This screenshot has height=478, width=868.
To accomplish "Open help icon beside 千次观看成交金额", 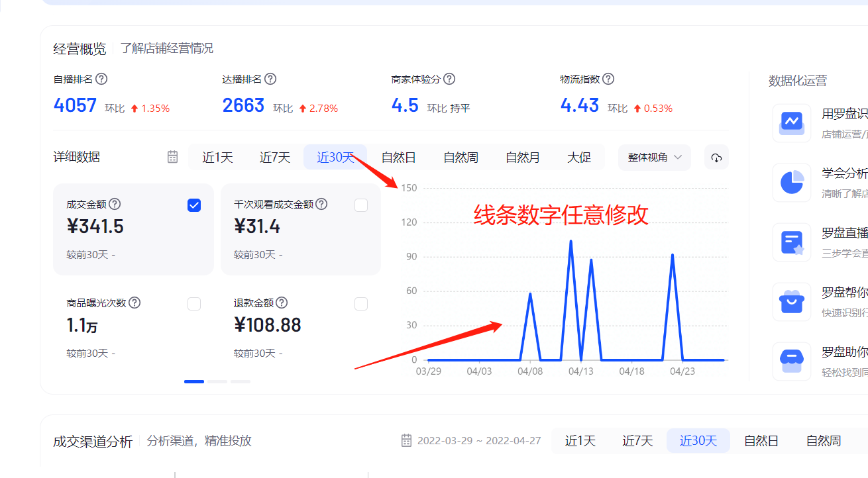I will (x=321, y=204).
